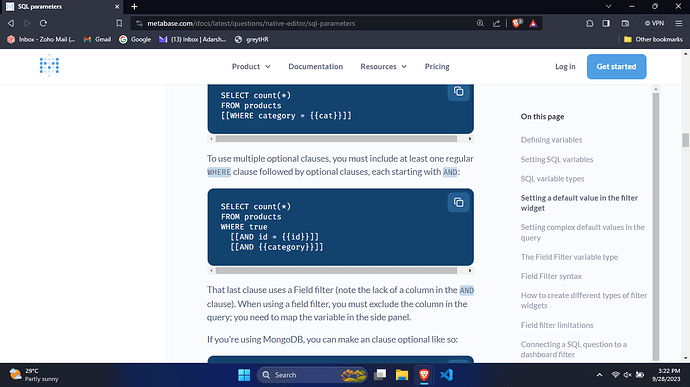This screenshot has height=387, width=690.
Task: Open Brave Shields lion icon
Action: [x=517, y=23]
